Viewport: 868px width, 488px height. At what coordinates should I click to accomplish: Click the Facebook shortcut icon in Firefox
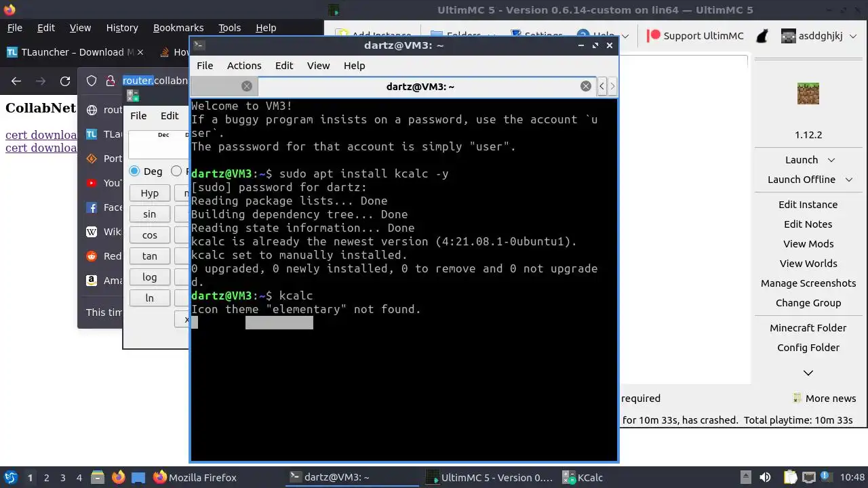coord(92,207)
